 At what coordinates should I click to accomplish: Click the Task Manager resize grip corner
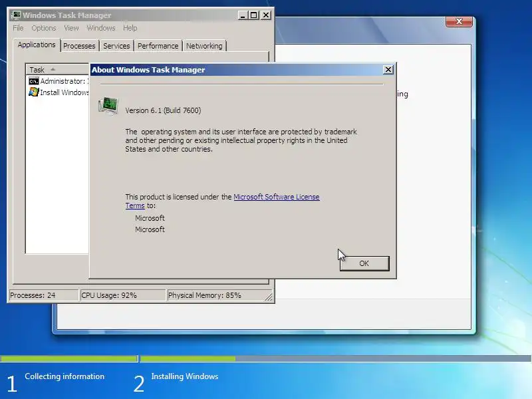point(269,297)
